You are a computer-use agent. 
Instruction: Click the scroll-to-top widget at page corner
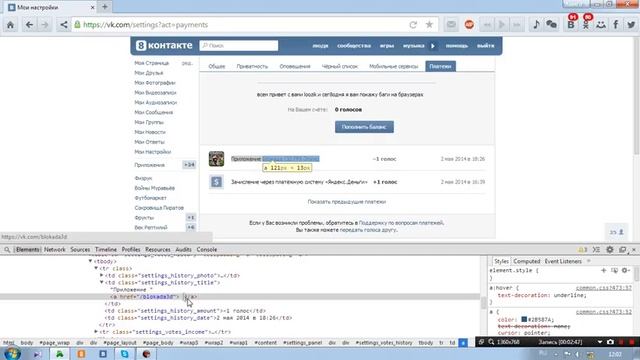coord(617,232)
